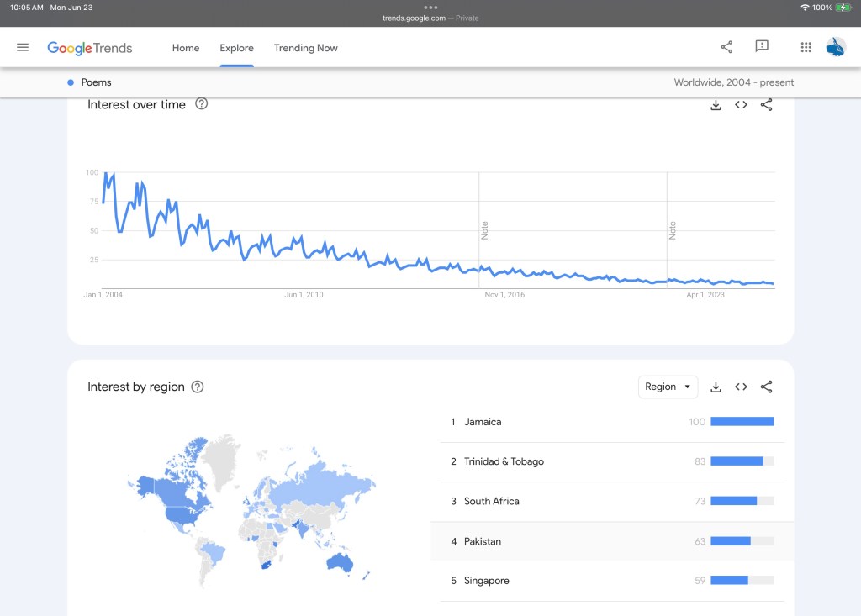Screen dimensions: 861x616
Task: Embed the Interest by region map
Action: click(741, 387)
